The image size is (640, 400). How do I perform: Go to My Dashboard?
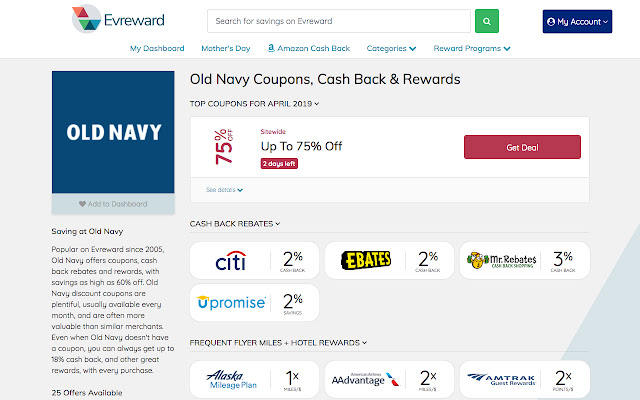(157, 48)
